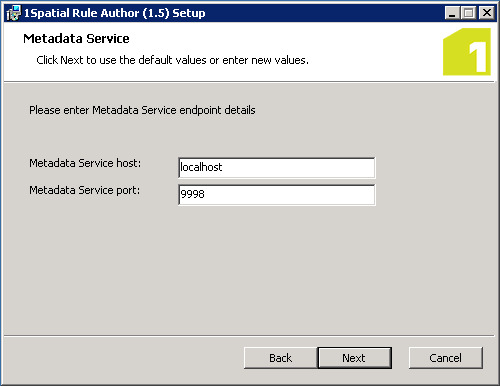This screenshot has width=500, height=386.
Task: Focus the Metadata Service host field
Action: click(277, 168)
